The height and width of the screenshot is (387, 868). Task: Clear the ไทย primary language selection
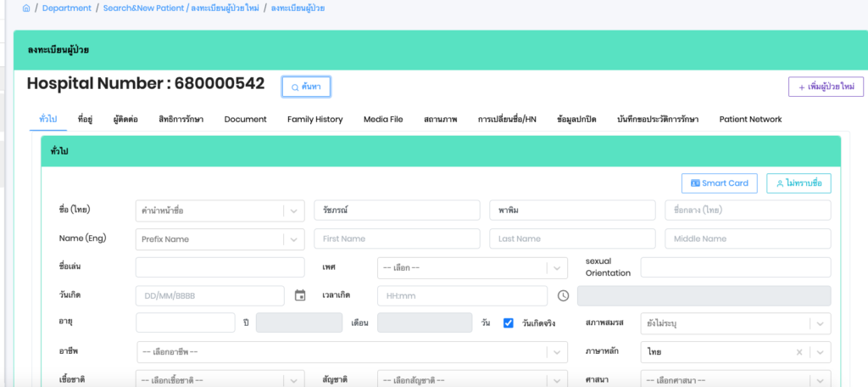pos(799,351)
